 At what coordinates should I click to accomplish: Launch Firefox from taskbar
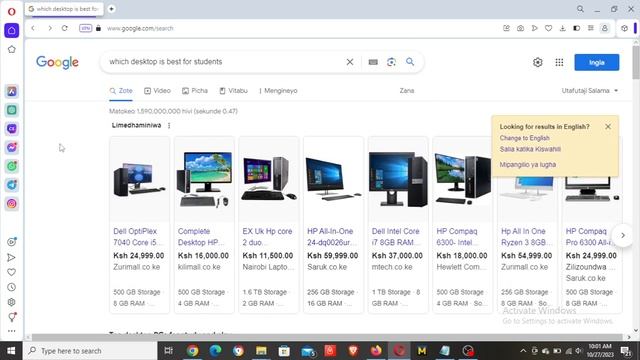point(376,351)
